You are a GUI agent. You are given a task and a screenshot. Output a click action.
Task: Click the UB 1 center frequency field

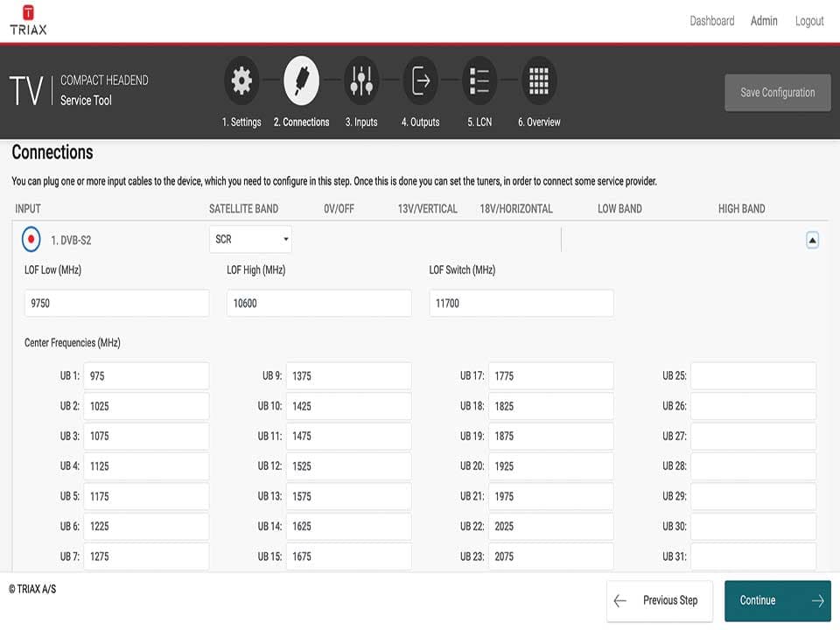pyautogui.click(x=146, y=376)
